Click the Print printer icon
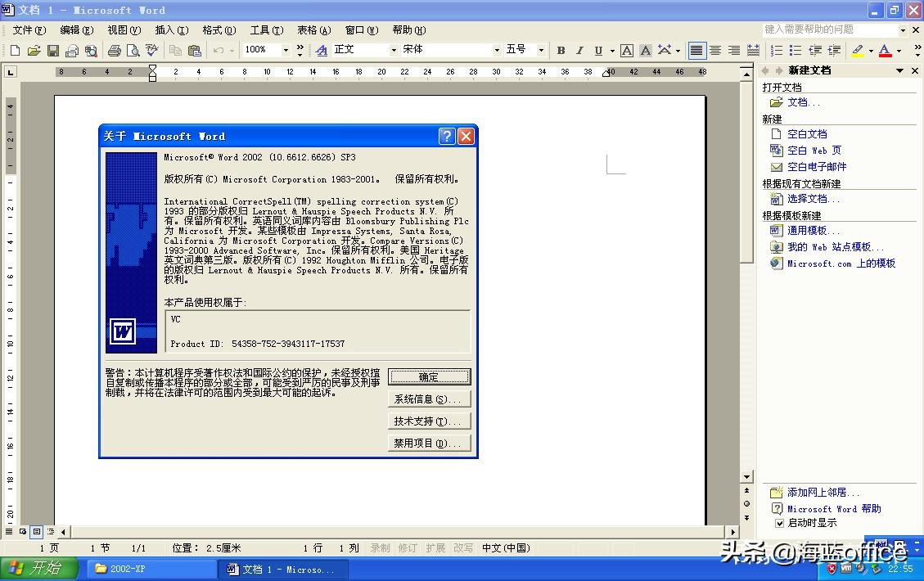Image resolution: width=924 pixels, height=581 pixels. pyautogui.click(x=115, y=51)
